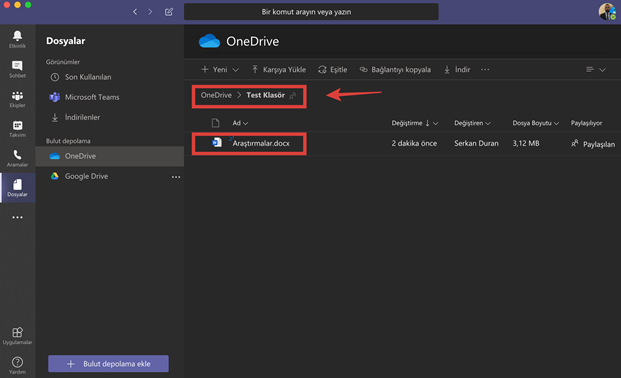Image resolution: width=621 pixels, height=378 pixels.
Task: Click the command search box
Action: (311, 12)
